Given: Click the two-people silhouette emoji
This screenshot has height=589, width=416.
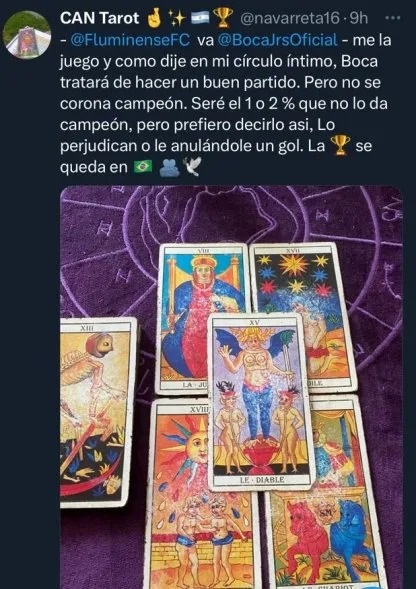Looking at the screenshot, I should pos(169,167).
